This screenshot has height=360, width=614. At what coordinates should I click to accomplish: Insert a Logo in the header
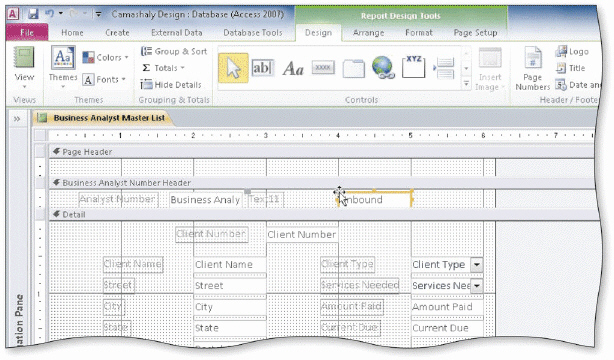point(572,51)
